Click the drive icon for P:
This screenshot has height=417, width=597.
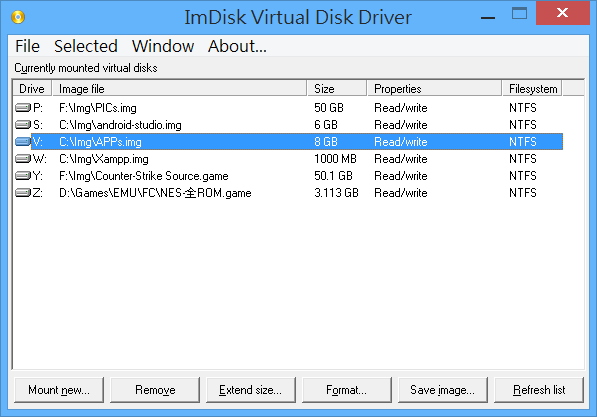23,108
